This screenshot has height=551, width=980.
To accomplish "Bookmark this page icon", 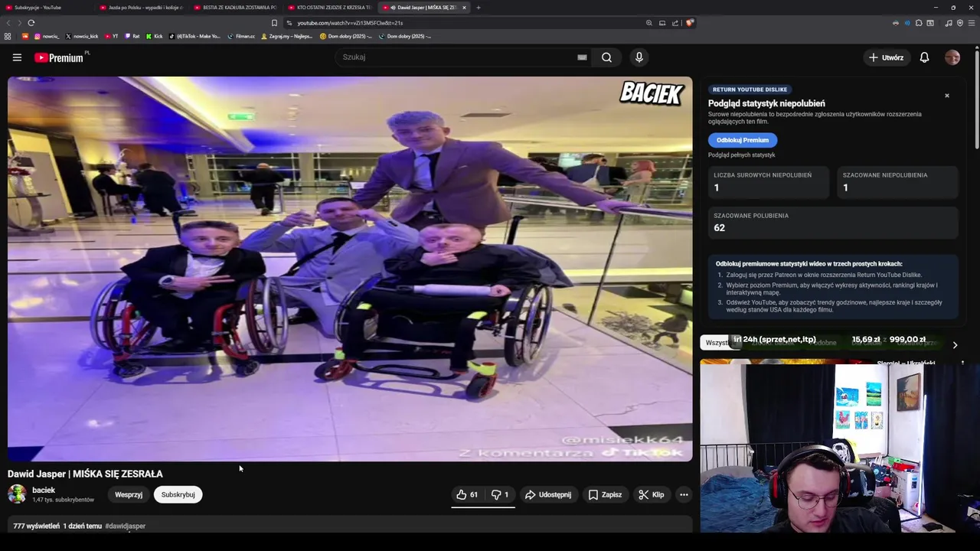I will [x=274, y=23].
